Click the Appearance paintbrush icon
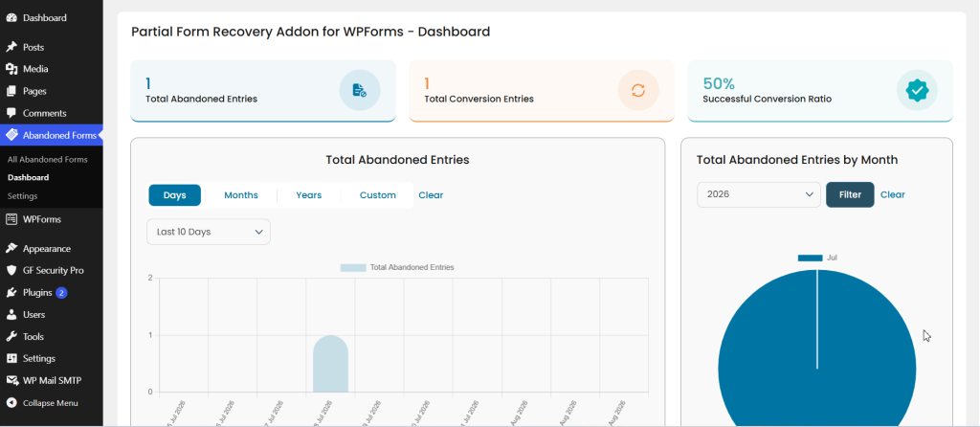Screen dimensions: 980x427 pyautogui.click(x=11, y=248)
